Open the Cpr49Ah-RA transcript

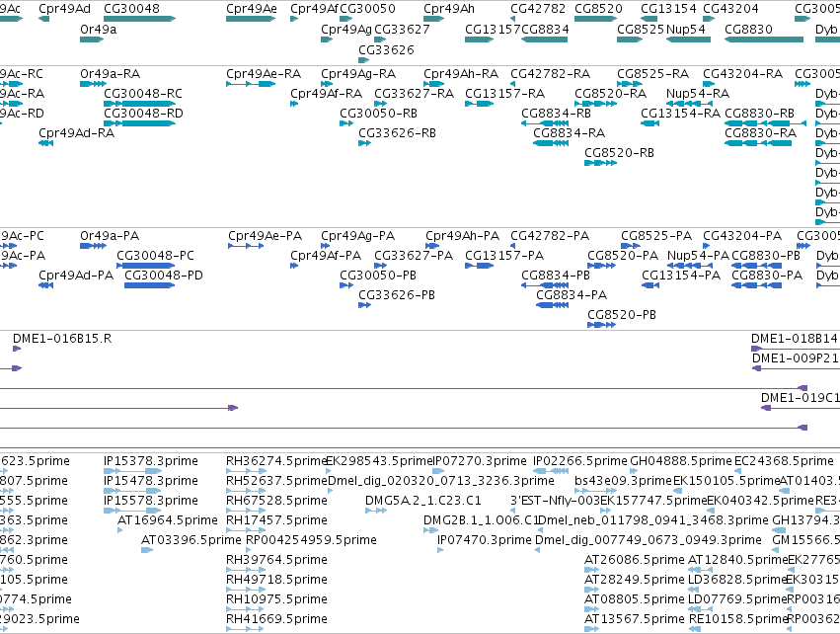(x=461, y=73)
